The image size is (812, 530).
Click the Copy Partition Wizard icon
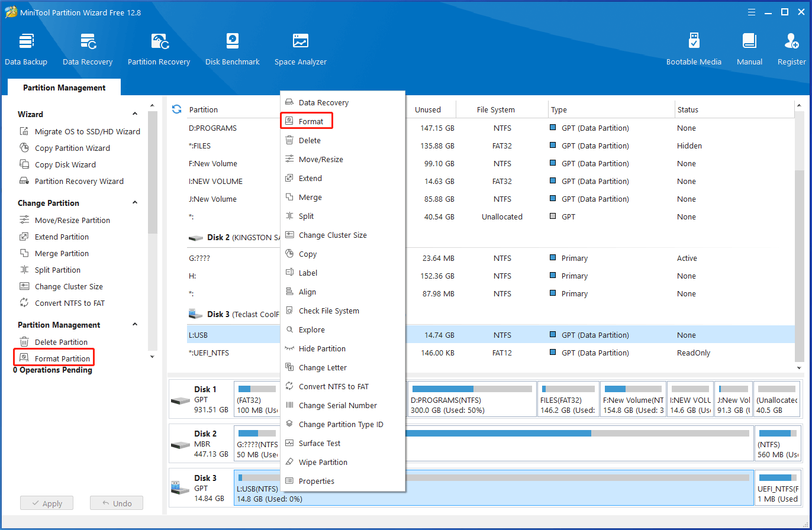(x=24, y=148)
